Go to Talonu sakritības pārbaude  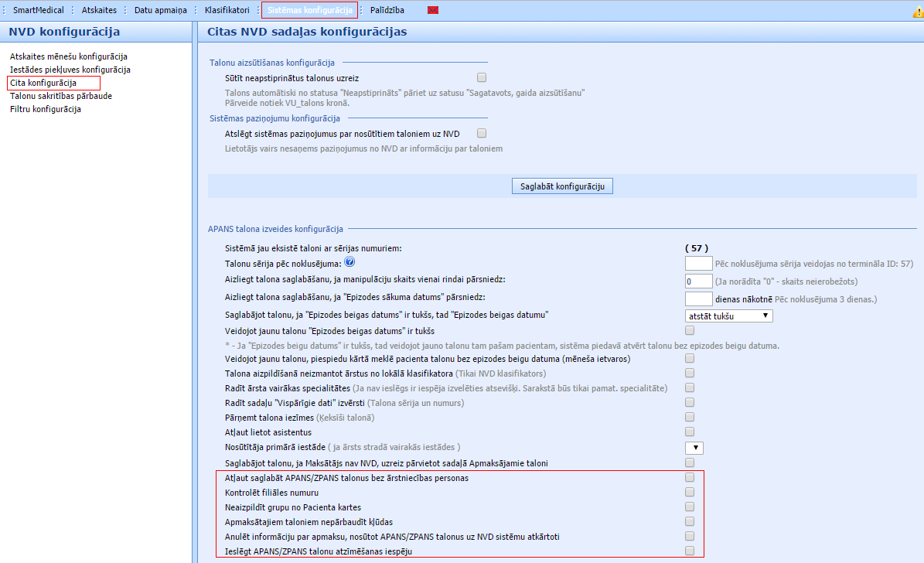(61, 96)
